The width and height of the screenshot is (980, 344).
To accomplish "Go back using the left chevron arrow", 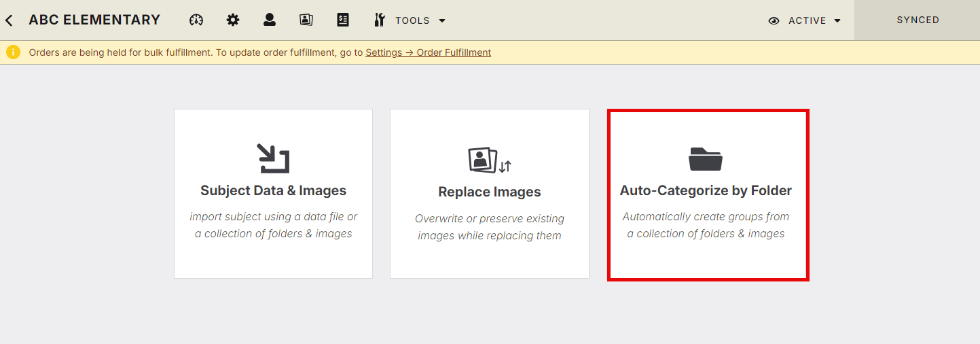I will [x=9, y=20].
